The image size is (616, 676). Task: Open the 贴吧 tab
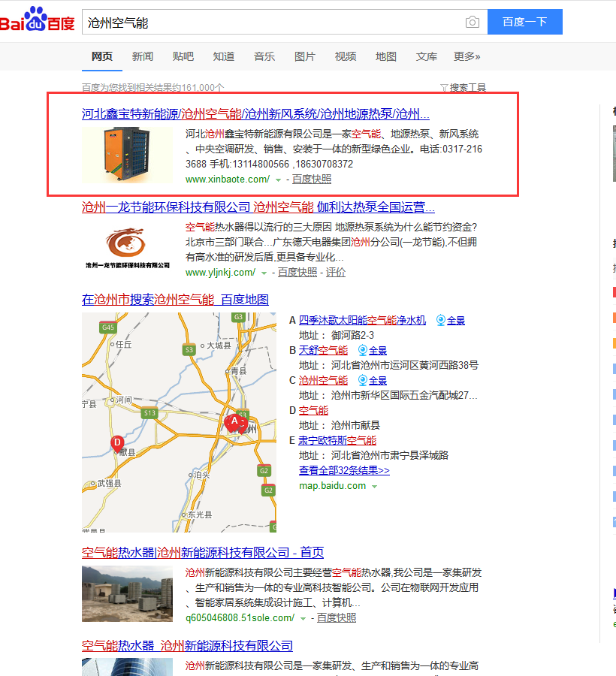click(183, 56)
